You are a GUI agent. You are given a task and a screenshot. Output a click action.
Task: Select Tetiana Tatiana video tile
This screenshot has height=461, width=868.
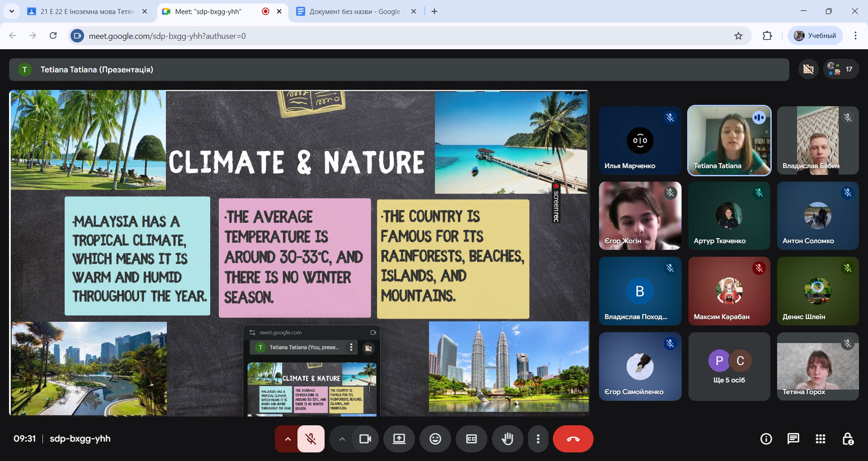point(729,140)
